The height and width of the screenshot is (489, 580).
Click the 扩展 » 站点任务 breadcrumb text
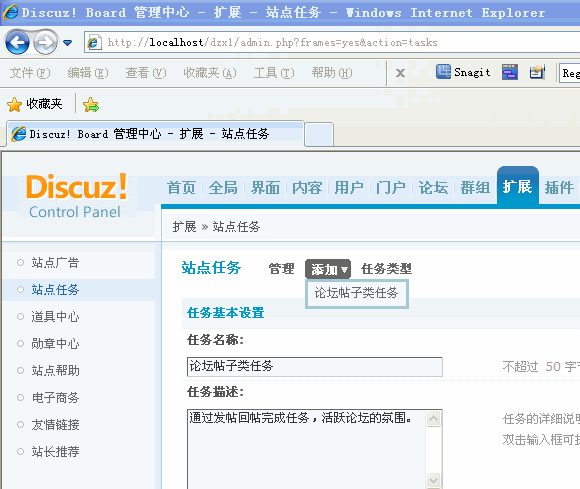pos(216,227)
